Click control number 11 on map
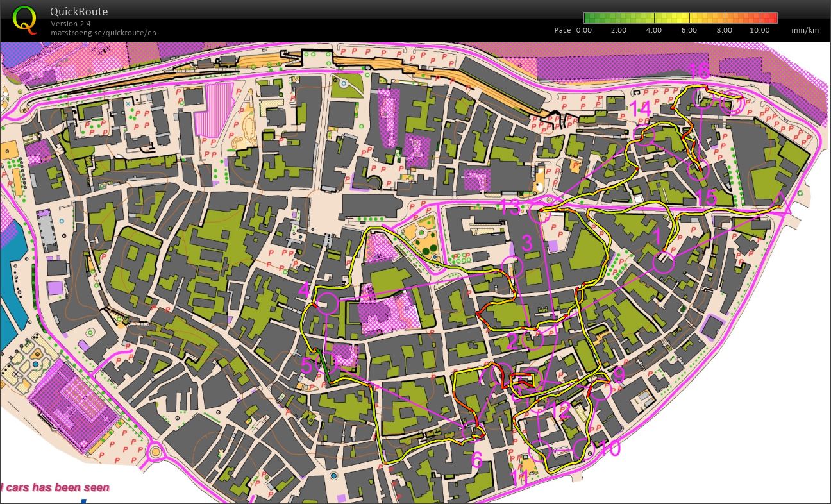 pos(520,478)
